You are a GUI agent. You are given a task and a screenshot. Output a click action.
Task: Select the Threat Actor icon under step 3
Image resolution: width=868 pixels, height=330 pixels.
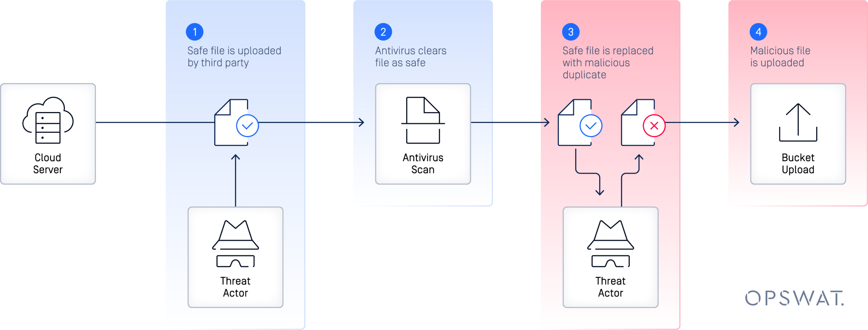point(610,244)
